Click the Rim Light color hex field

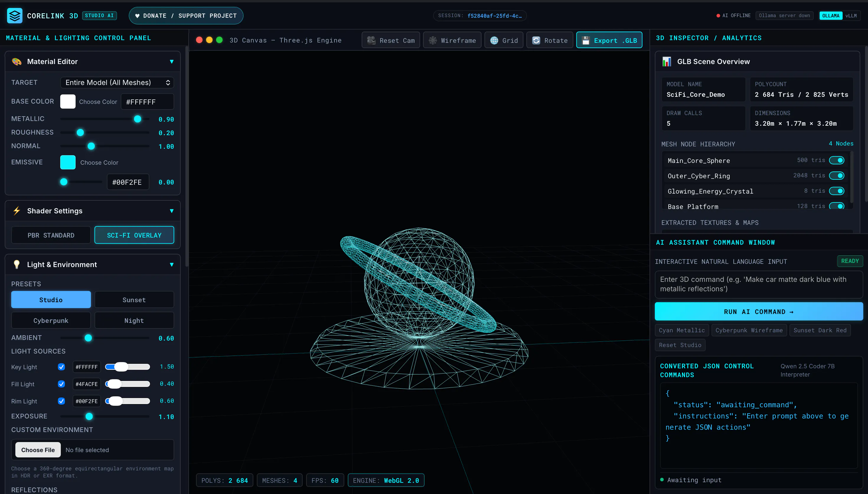click(87, 401)
